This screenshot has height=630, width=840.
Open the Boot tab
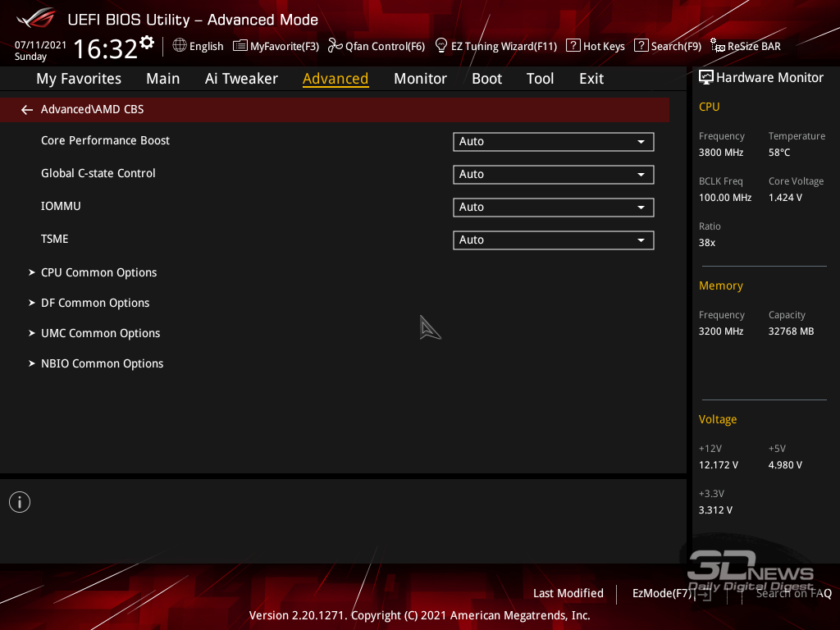486,79
